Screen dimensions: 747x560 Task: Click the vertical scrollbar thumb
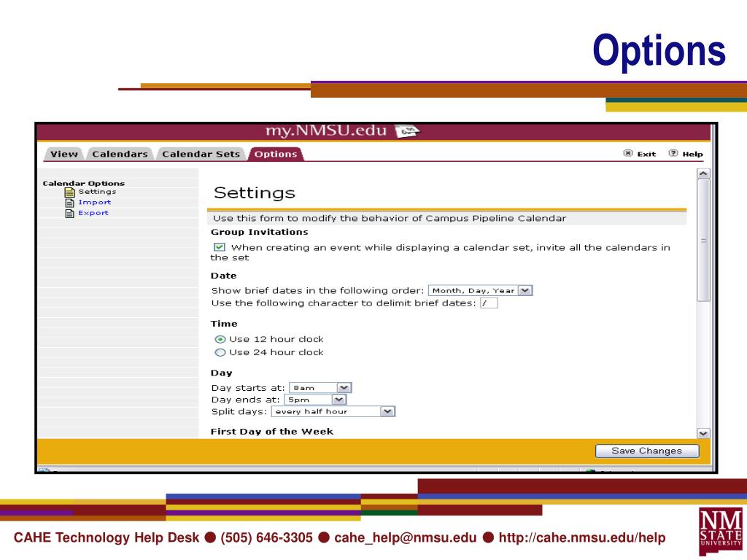(x=703, y=240)
